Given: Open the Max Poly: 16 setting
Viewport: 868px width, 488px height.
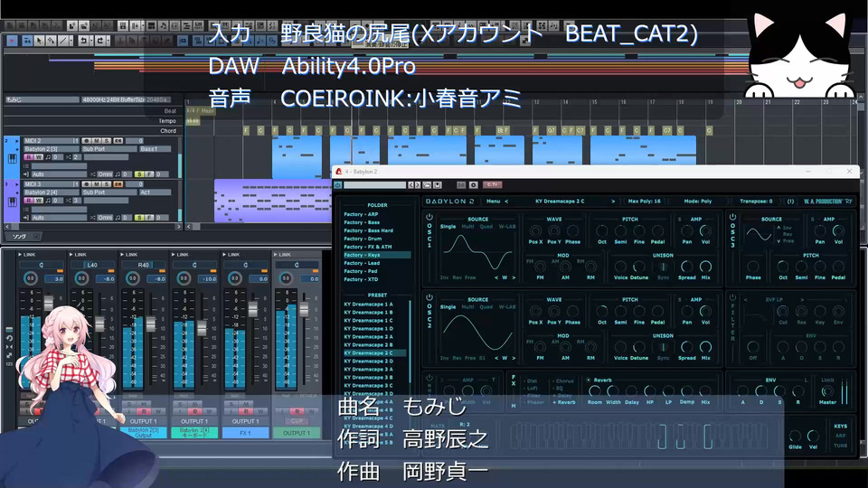Looking at the screenshot, I should click(645, 202).
